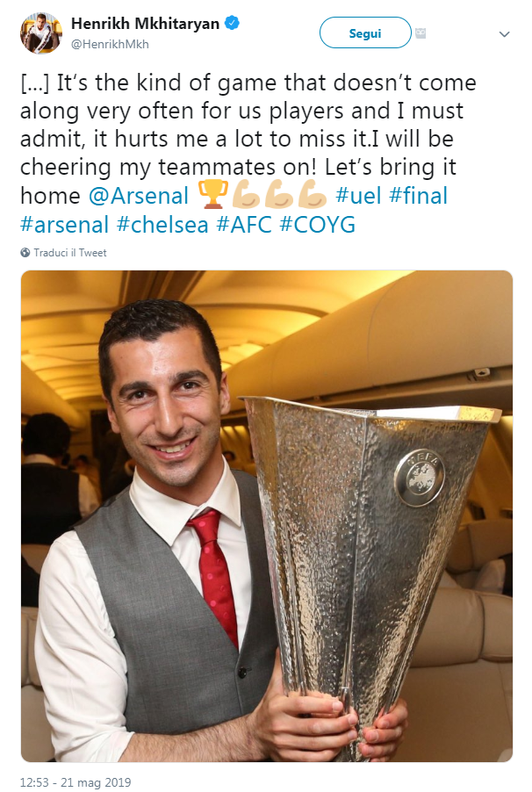Click the globe icon beside Traduci il Tweet
This screenshot has height=792, width=532.
pyautogui.click(x=25, y=253)
